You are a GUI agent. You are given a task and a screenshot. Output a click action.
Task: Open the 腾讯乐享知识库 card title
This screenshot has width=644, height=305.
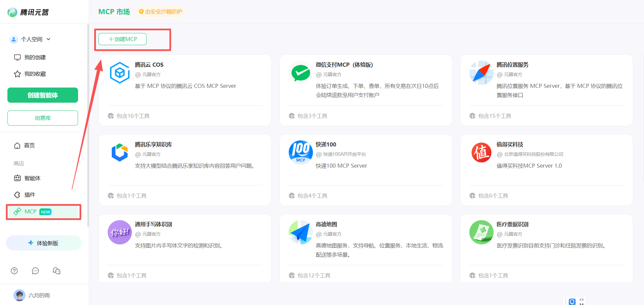coord(153,144)
